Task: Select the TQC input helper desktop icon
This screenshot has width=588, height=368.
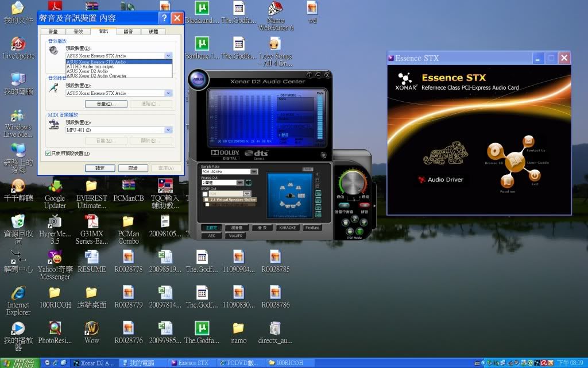Action: coord(165,194)
